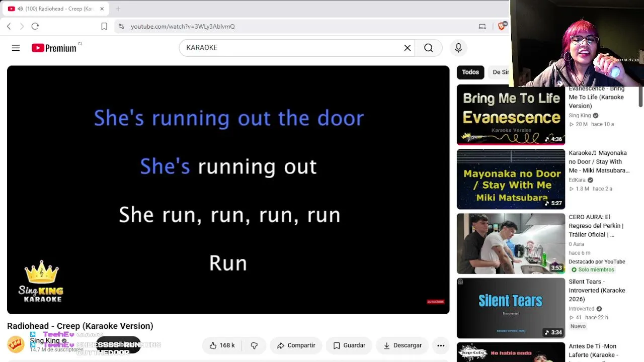Focus the address bar URL
This screenshot has width=644, height=362.
[x=183, y=26]
